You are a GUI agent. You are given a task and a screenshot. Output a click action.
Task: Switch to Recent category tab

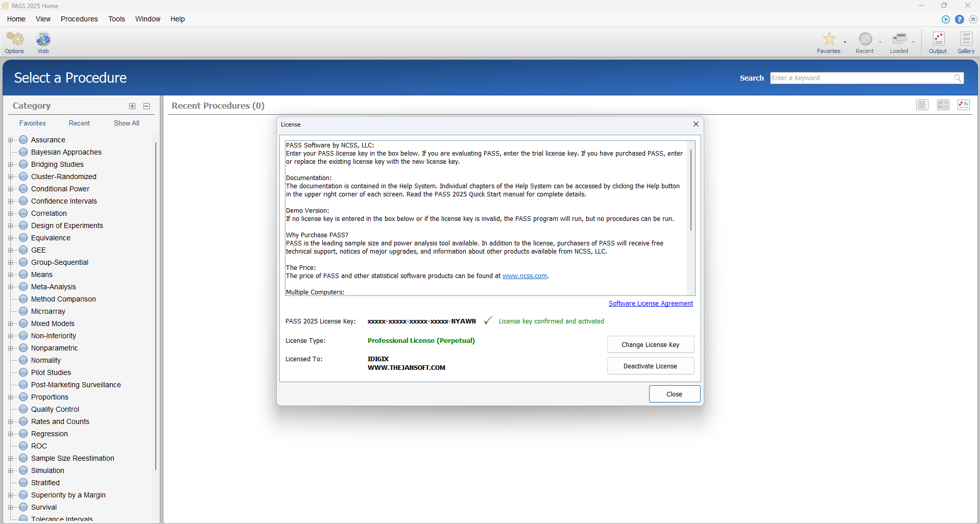pyautogui.click(x=79, y=123)
